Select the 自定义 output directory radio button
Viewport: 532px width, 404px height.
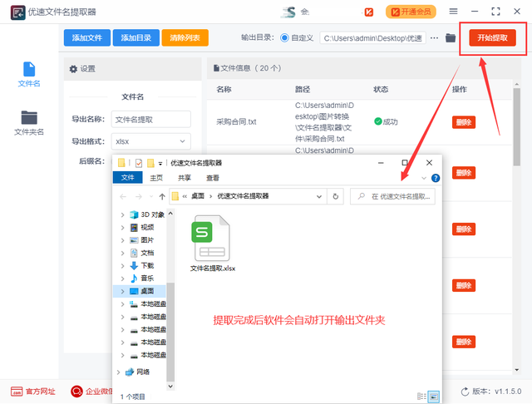(284, 38)
